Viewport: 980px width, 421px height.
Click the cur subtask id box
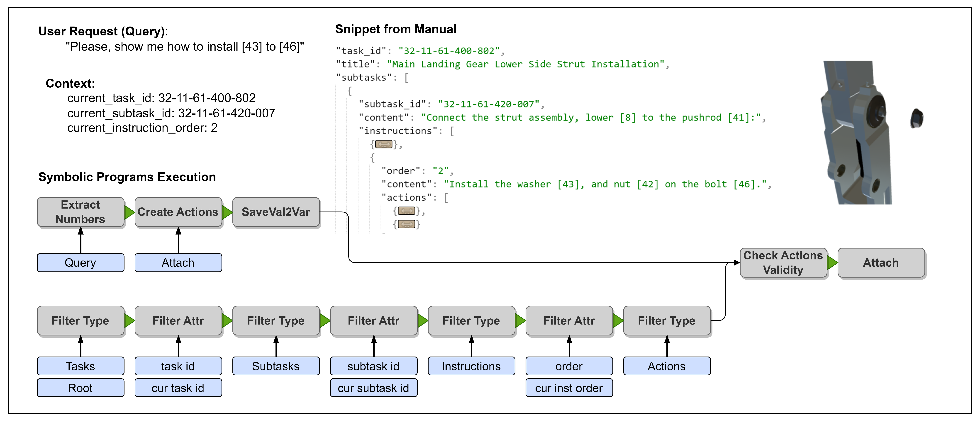[x=374, y=388]
